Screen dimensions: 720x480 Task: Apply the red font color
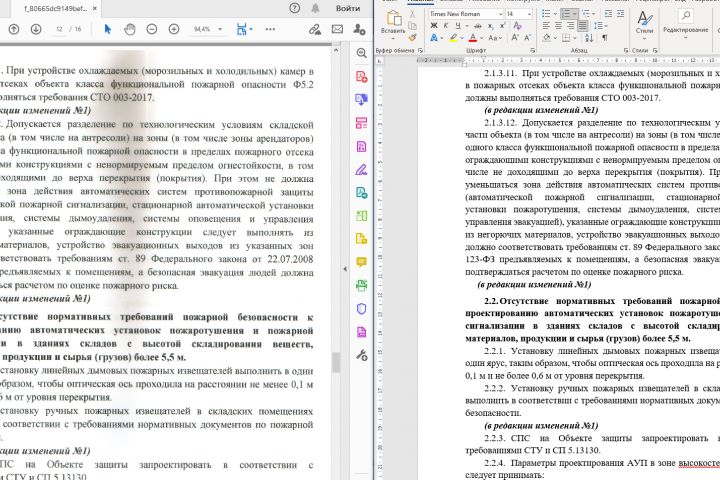click(x=473, y=38)
